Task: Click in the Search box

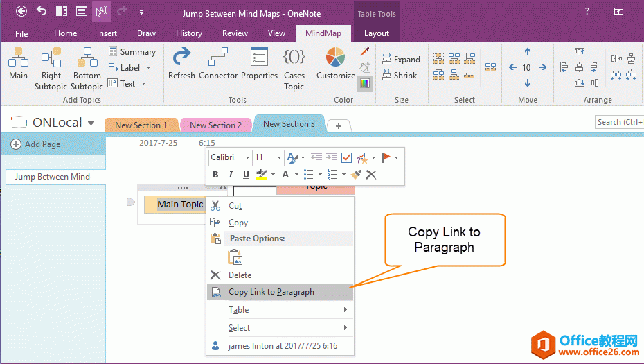Action: point(618,122)
